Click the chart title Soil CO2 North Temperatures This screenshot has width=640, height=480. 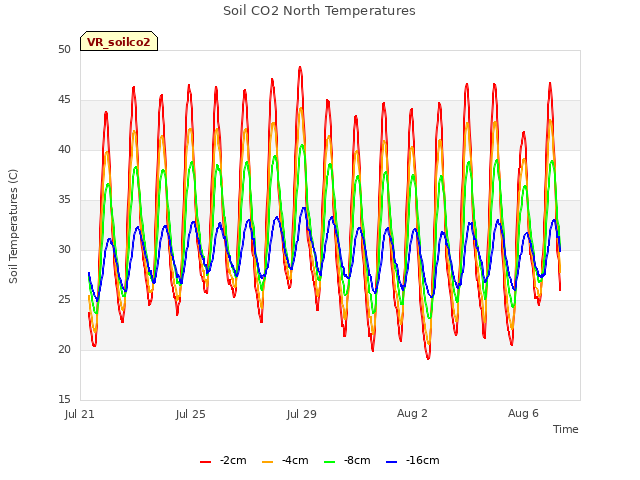point(319,11)
